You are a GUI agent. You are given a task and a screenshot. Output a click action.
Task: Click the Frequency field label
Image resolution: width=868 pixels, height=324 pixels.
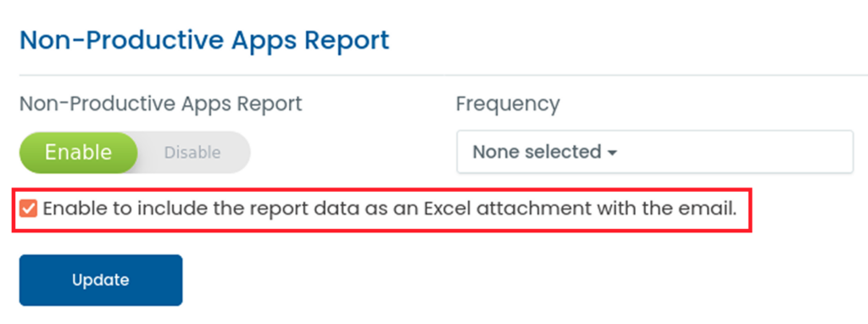(508, 103)
